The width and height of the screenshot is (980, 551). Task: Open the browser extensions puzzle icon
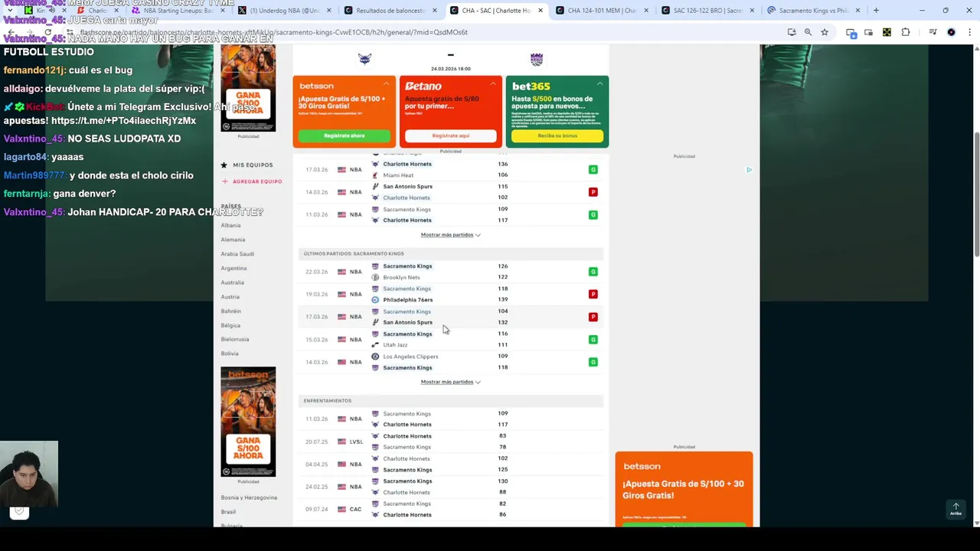click(x=906, y=32)
